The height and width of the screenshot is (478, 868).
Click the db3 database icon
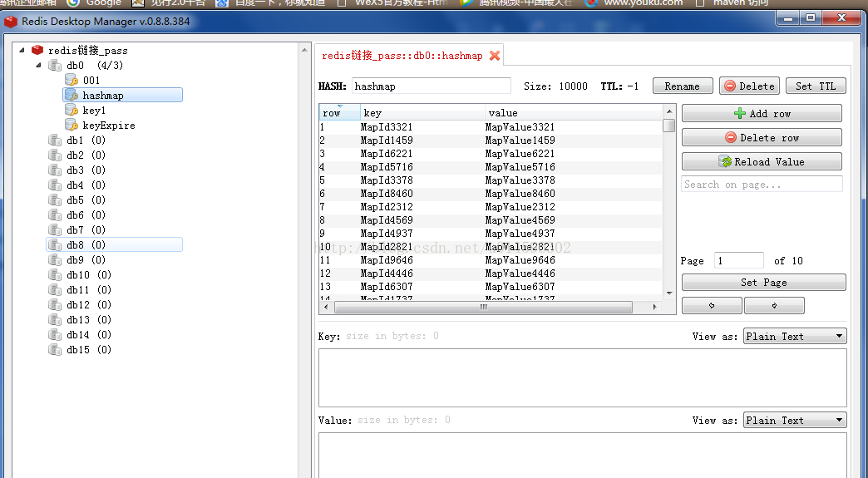click(55, 170)
